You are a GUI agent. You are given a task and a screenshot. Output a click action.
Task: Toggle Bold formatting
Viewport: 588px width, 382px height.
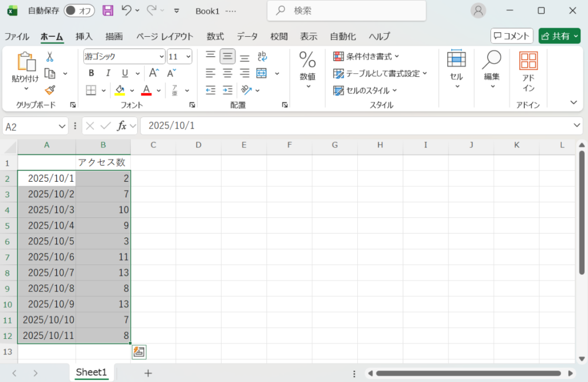[x=91, y=73]
